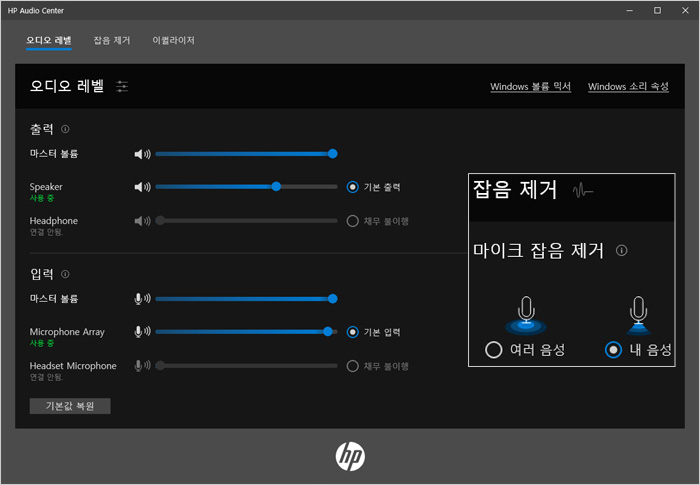Screen dimensions: 700x485
Task: Click the Headset Microphone level slider
Action: click(x=246, y=365)
